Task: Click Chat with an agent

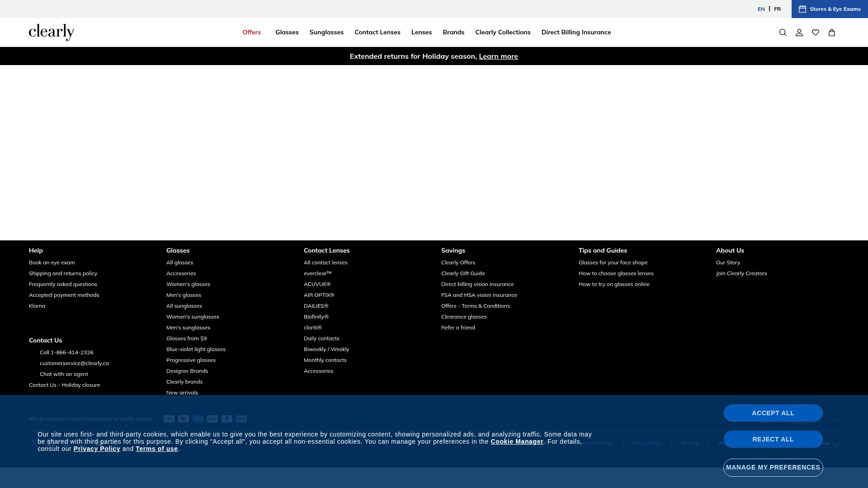Action: [x=64, y=374]
